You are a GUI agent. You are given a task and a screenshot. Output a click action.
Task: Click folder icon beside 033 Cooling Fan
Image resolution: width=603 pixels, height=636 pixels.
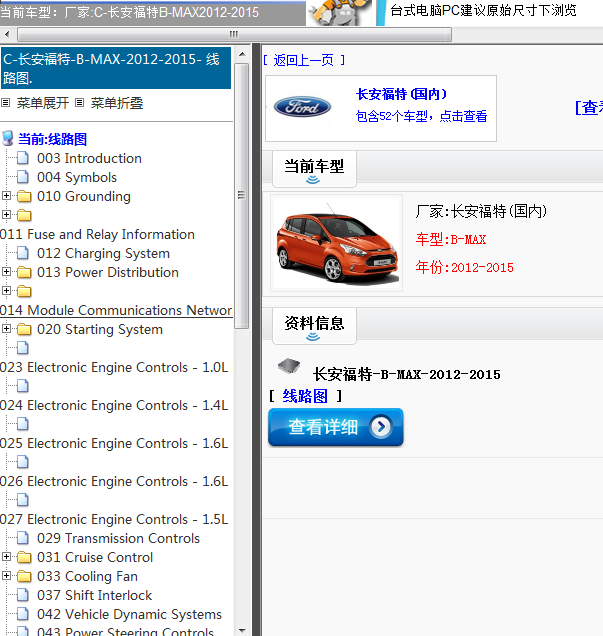(24, 576)
